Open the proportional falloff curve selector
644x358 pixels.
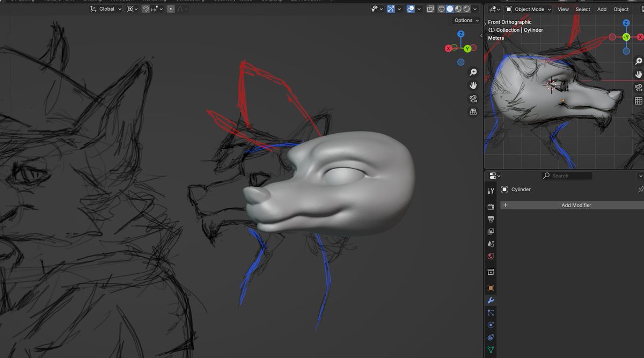181,9
